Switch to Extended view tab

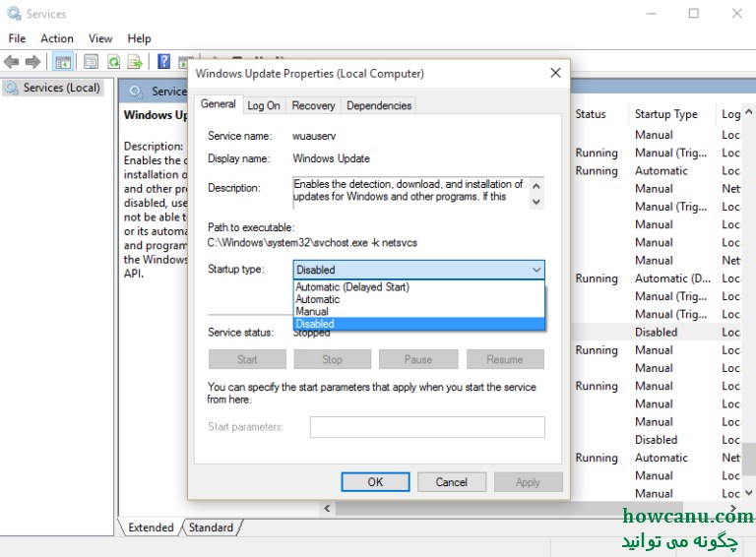(x=151, y=527)
